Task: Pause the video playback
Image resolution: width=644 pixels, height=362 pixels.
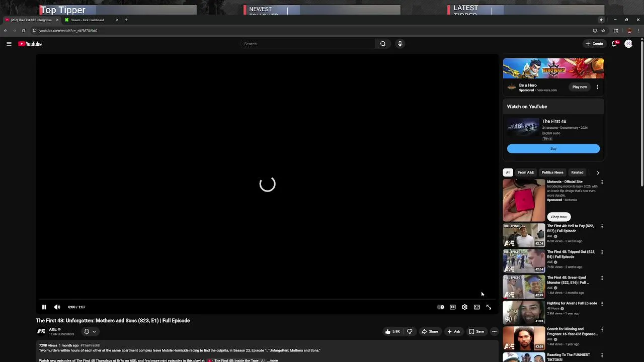Action: coord(44,307)
